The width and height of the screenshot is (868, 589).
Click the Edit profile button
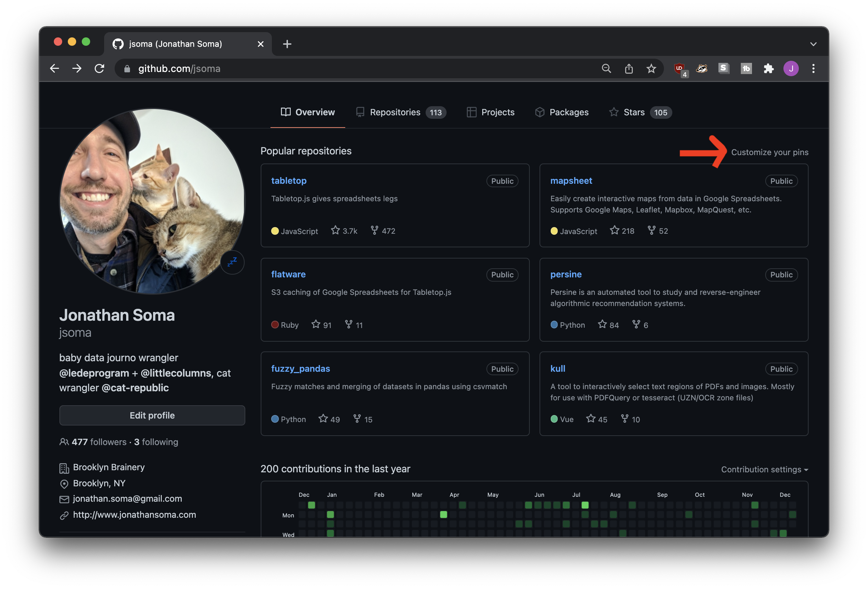click(152, 415)
